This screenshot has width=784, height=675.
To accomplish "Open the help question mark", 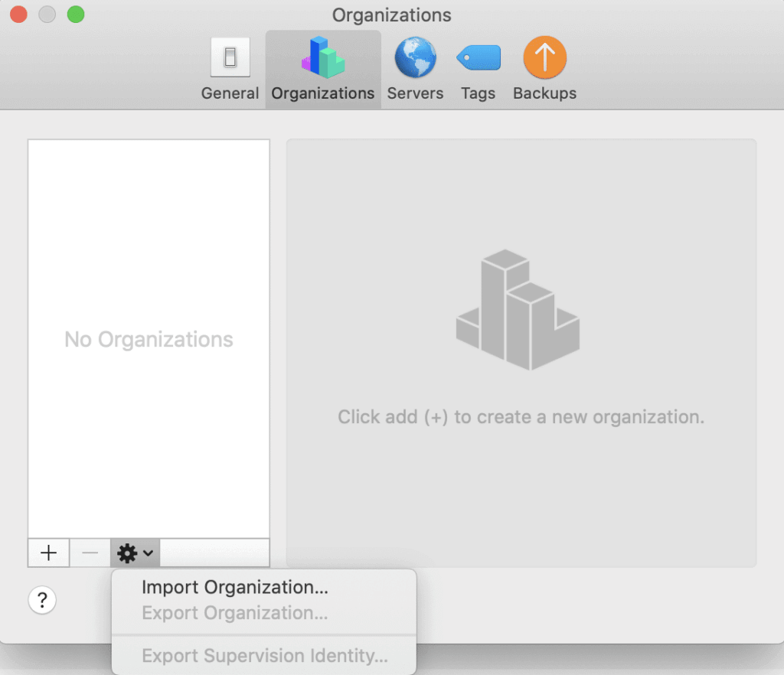I will click(42, 600).
